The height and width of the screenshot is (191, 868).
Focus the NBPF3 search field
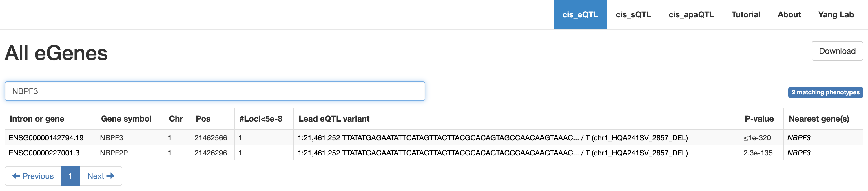(x=215, y=91)
